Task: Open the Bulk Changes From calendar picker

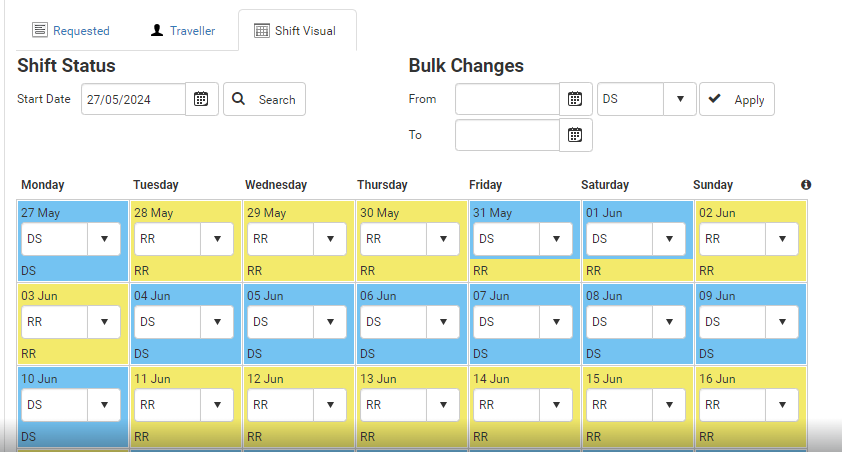Action: (x=575, y=99)
